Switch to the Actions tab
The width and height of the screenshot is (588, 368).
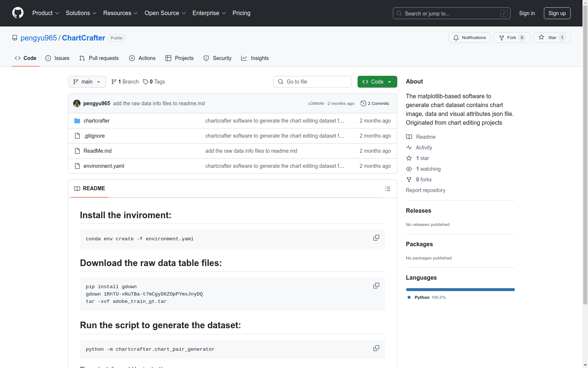[142, 58]
